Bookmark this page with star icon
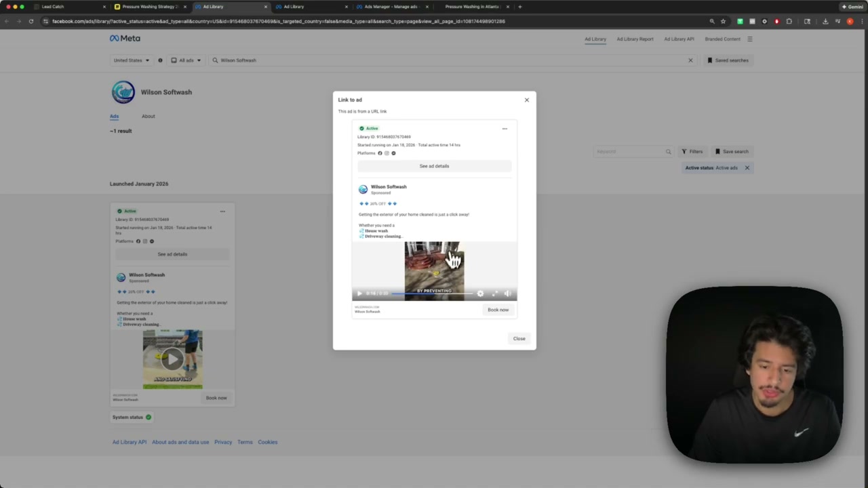The height and width of the screenshot is (488, 868). tap(723, 21)
